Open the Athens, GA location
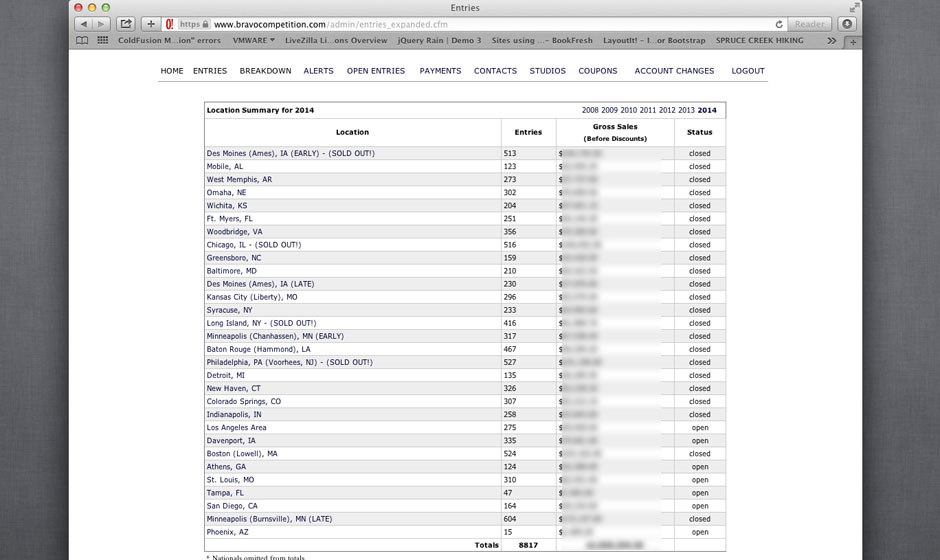940x560 pixels. pos(226,467)
